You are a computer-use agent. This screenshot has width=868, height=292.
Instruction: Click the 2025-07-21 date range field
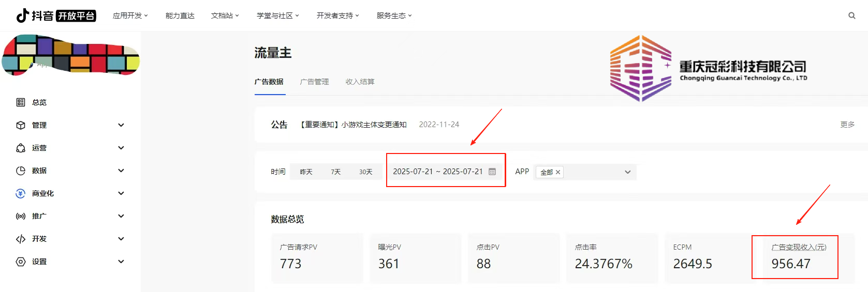click(x=445, y=172)
